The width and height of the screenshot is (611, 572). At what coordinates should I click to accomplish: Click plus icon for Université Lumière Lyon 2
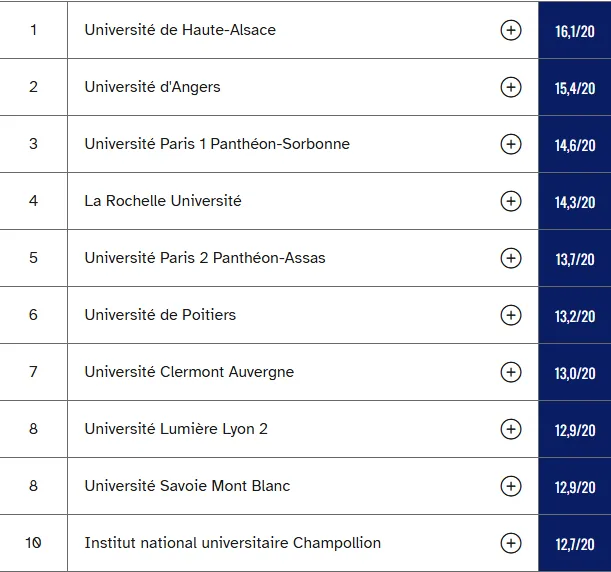tap(510, 429)
